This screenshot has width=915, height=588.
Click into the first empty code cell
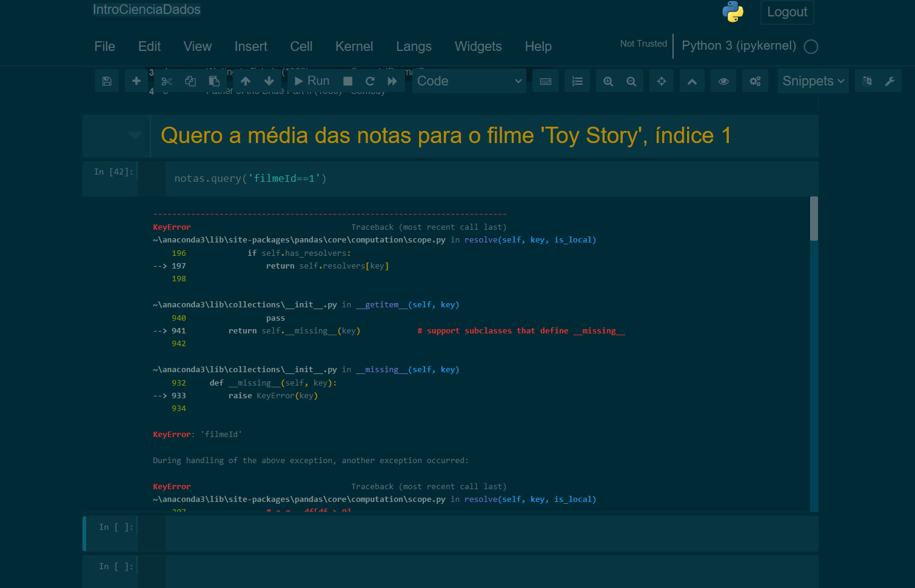[x=491, y=533]
